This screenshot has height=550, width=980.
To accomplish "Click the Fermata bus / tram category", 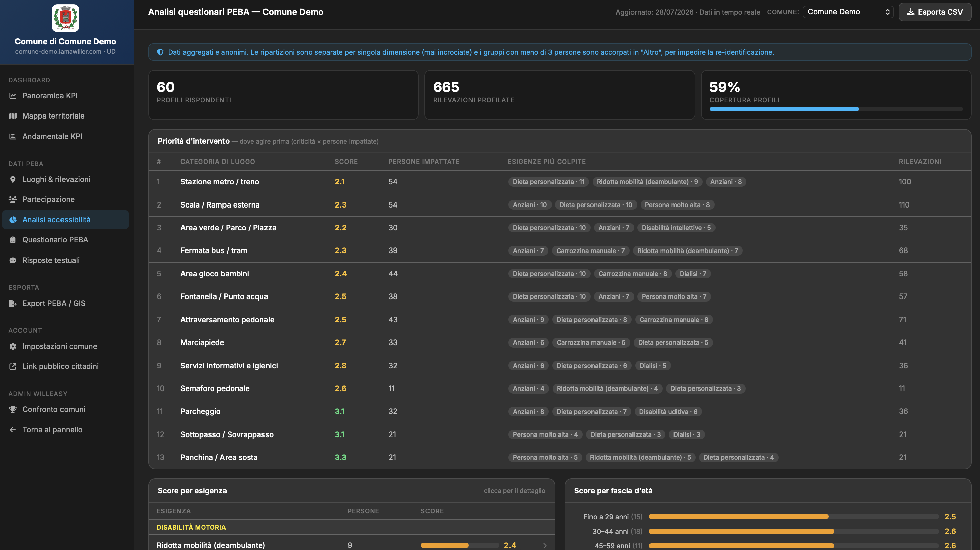I will 214,250.
